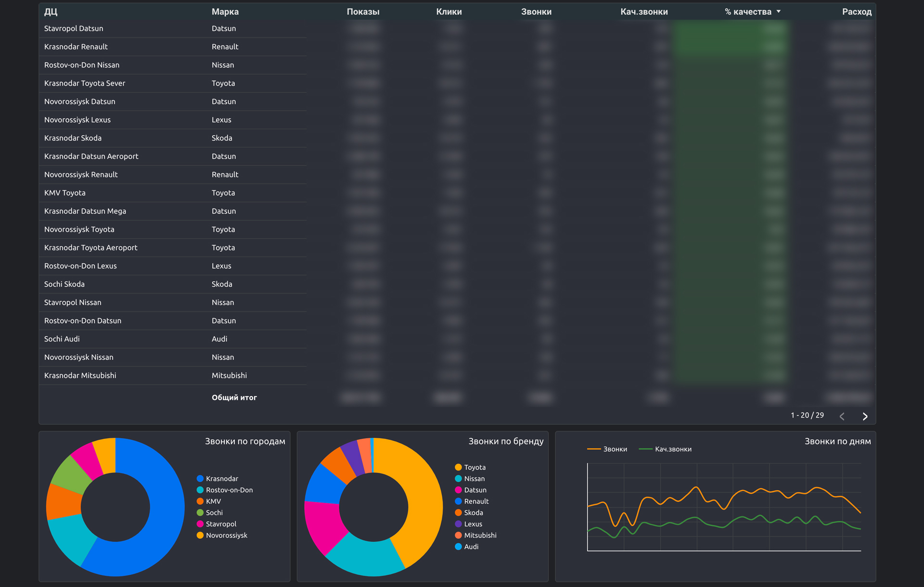
Task: Click Mitsubishi brand cell in table
Action: (229, 376)
